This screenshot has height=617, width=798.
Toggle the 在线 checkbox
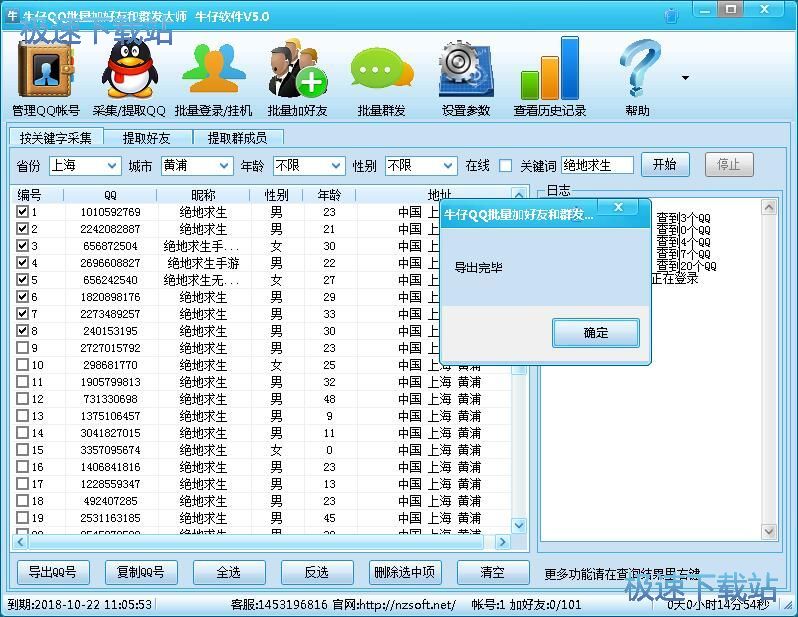[505, 166]
